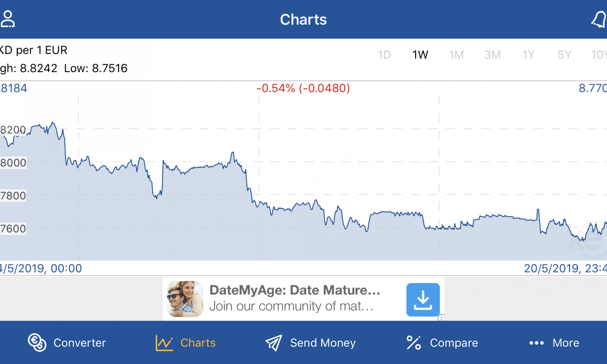Tap the ad download arrow button
The width and height of the screenshot is (607, 364).
tap(423, 300)
